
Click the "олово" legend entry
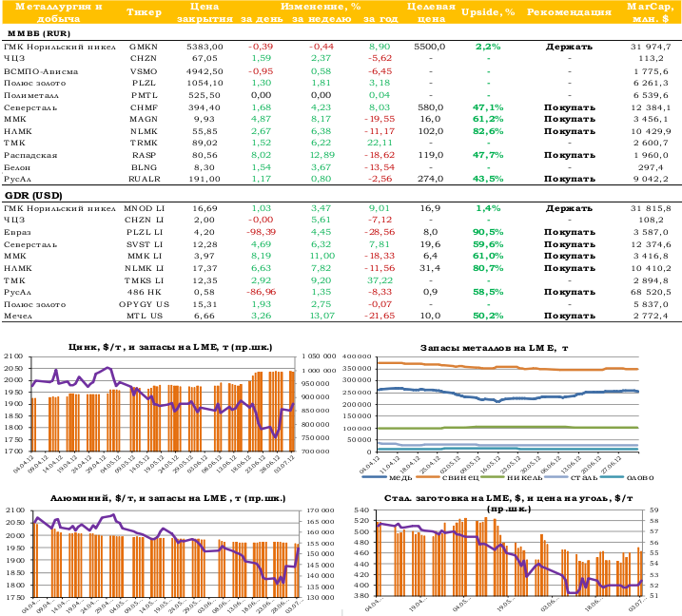click(x=627, y=478)
